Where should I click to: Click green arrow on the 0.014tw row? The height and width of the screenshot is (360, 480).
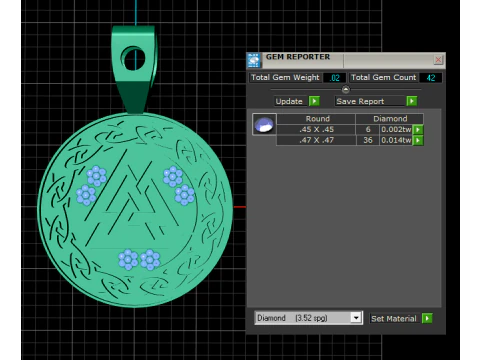[x=418, y=140]
